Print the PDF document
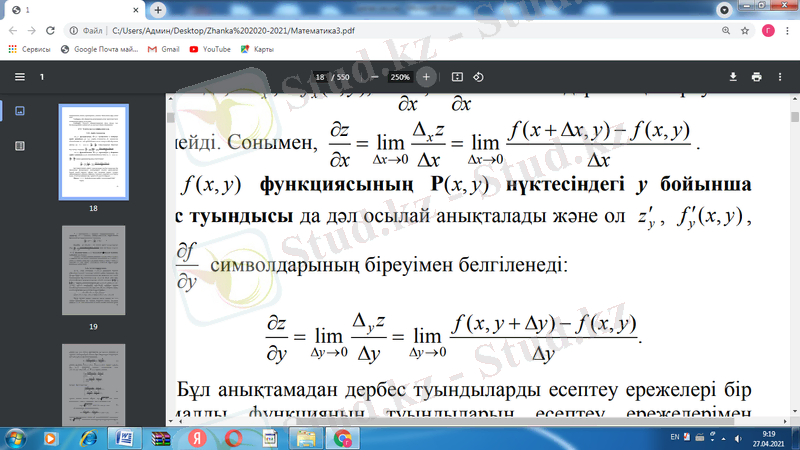This screenshot has width=800, height=450. click(x=757, y=77)
